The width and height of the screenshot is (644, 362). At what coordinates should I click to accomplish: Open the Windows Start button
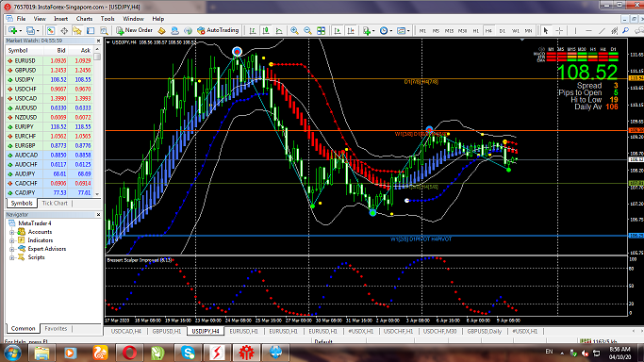coord(12,353)
